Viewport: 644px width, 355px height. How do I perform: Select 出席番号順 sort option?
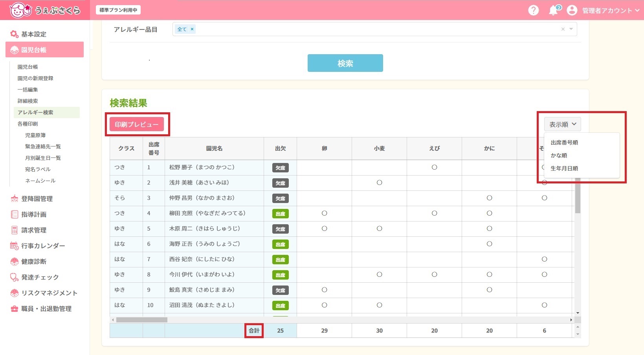(x=564, y=143)
